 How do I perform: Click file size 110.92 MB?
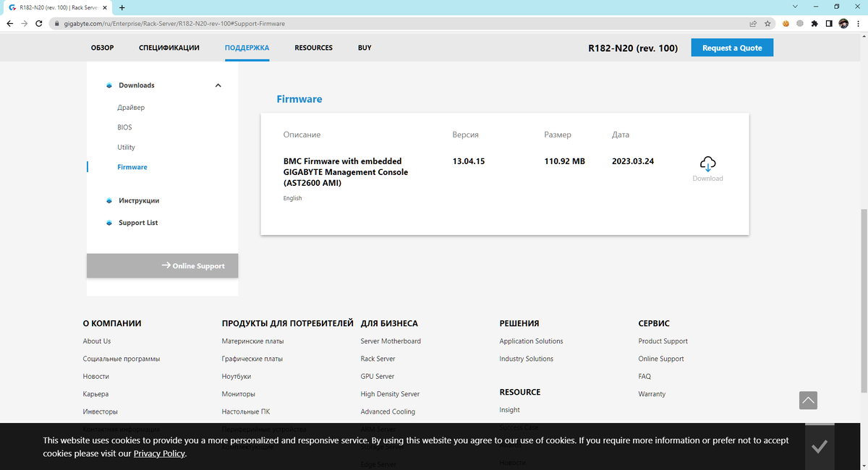(564, 161)
